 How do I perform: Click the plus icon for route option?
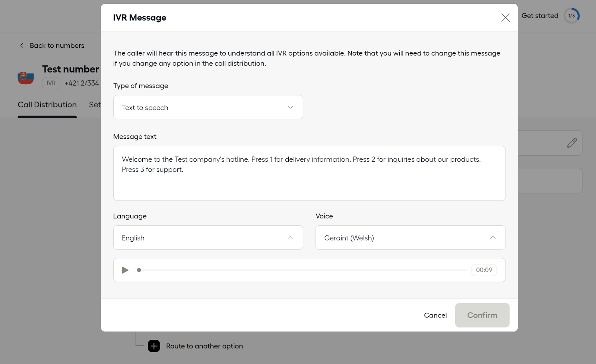coord(154,346)
